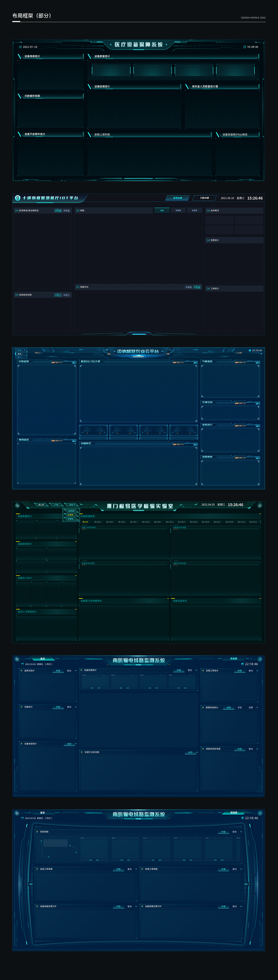This screenshot has width=278, height=980.
Task: Click the clock icon beside 10:28:46
Action: click(245, 47)
